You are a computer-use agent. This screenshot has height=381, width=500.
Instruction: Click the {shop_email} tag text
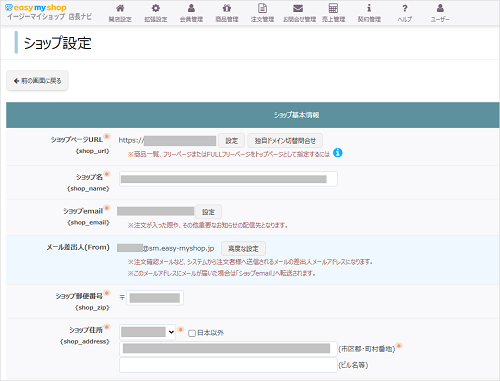[x=88, y=222]
